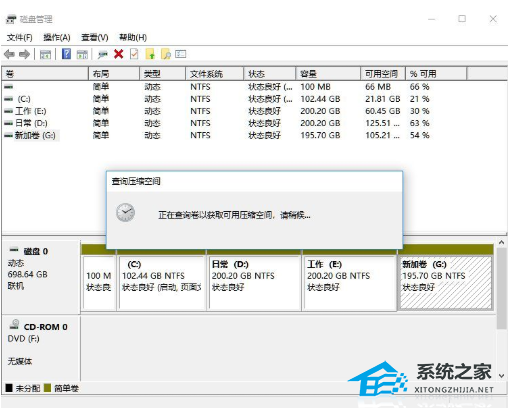
Task: Click the 54 % available cell
Action: (419, 135)
